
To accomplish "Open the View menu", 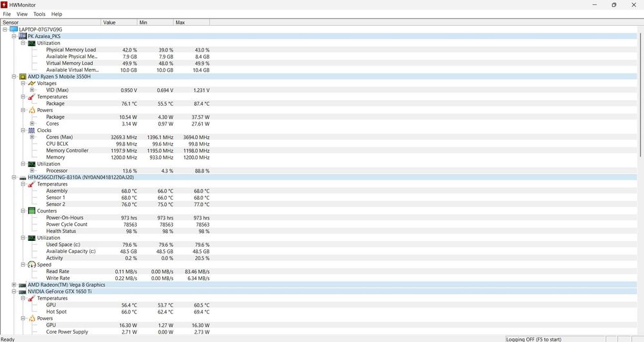I will [x=22, y=14].
